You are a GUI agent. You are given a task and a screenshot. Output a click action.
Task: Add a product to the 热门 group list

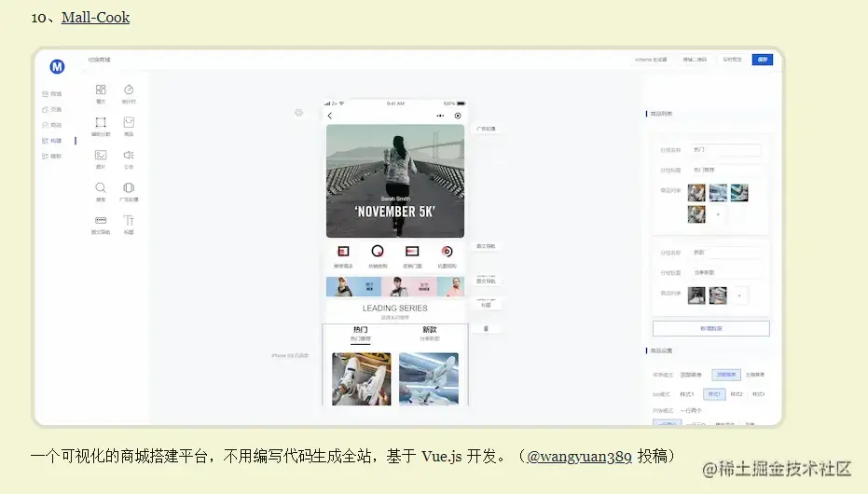click(718, 214)
